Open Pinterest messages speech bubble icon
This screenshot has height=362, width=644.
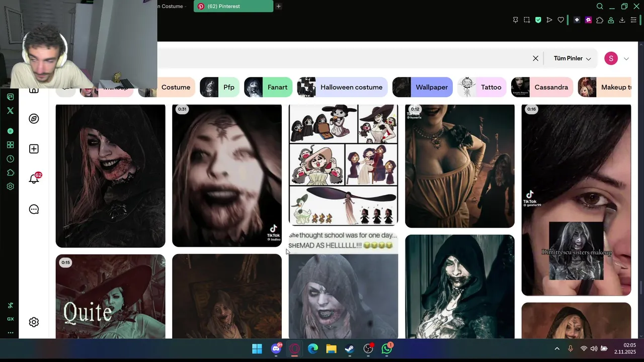click(34, 209)
